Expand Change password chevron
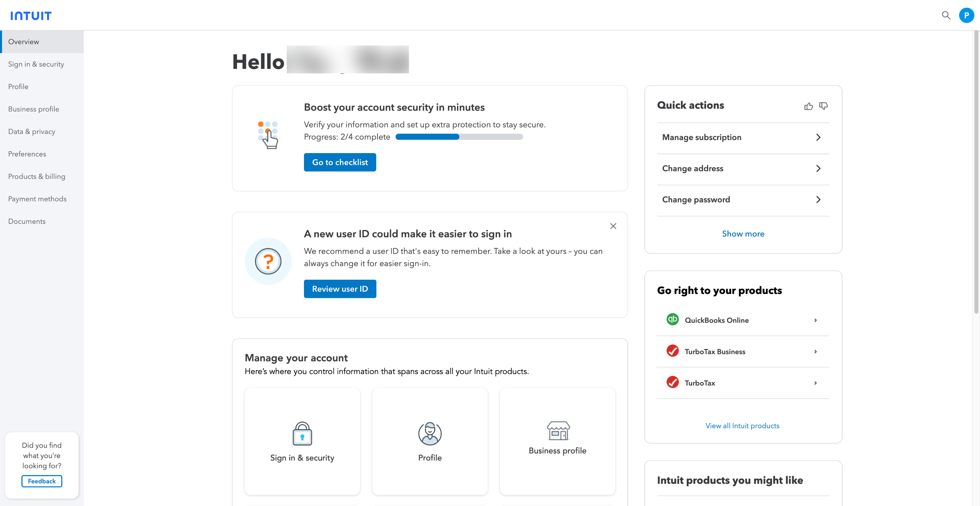Viewport: 980px width, 506px height. point(818,199)
